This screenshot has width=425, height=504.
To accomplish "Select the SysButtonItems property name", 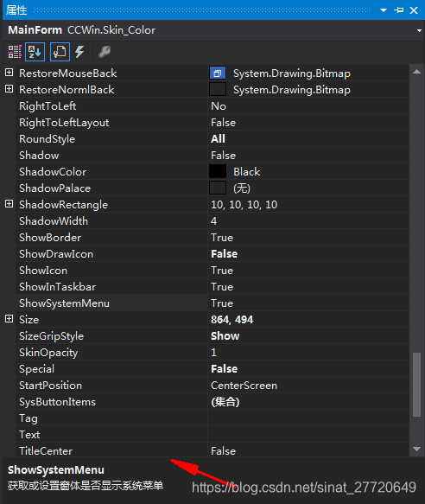I will pyautogui.click(x=58, y=402).
